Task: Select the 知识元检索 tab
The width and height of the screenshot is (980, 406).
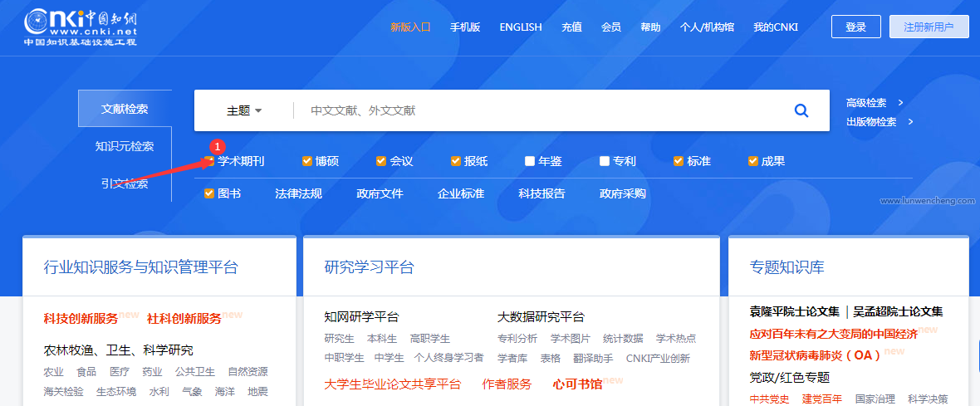Action: (125, 147)
